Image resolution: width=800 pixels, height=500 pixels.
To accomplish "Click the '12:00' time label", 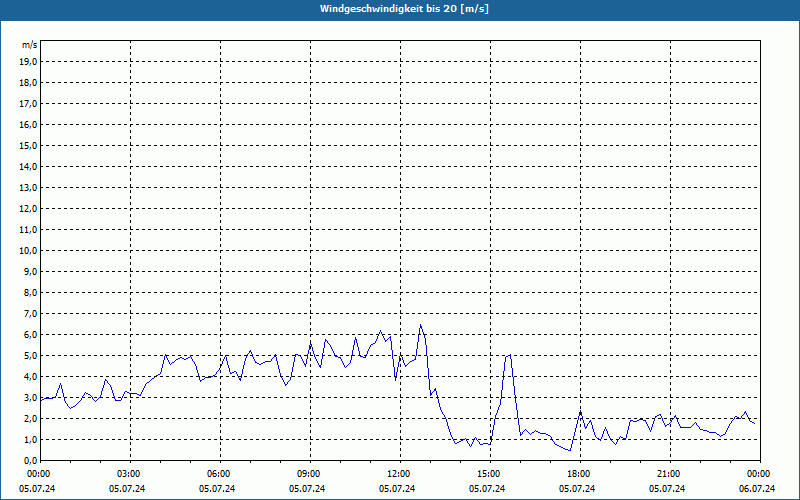I will (399, 474).
